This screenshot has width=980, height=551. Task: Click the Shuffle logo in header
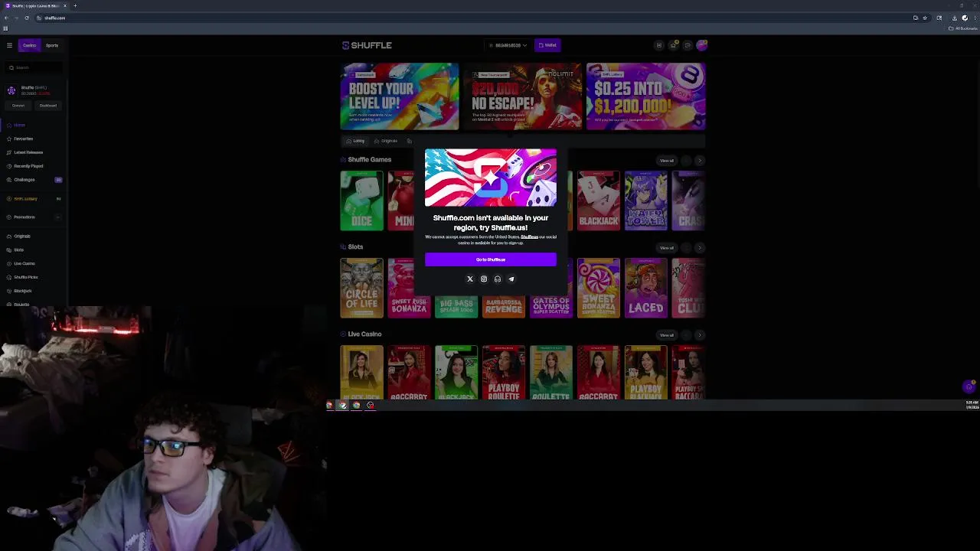pos(367,45)
